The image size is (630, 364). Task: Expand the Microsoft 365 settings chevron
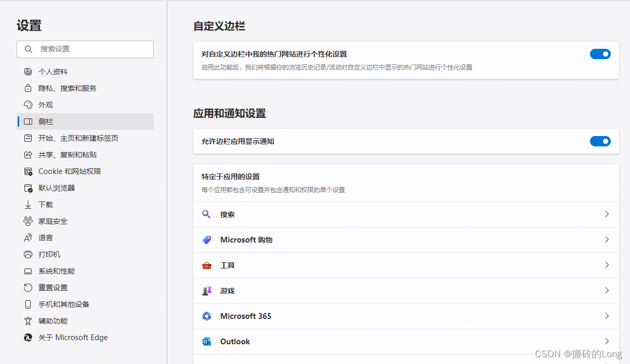607,316
